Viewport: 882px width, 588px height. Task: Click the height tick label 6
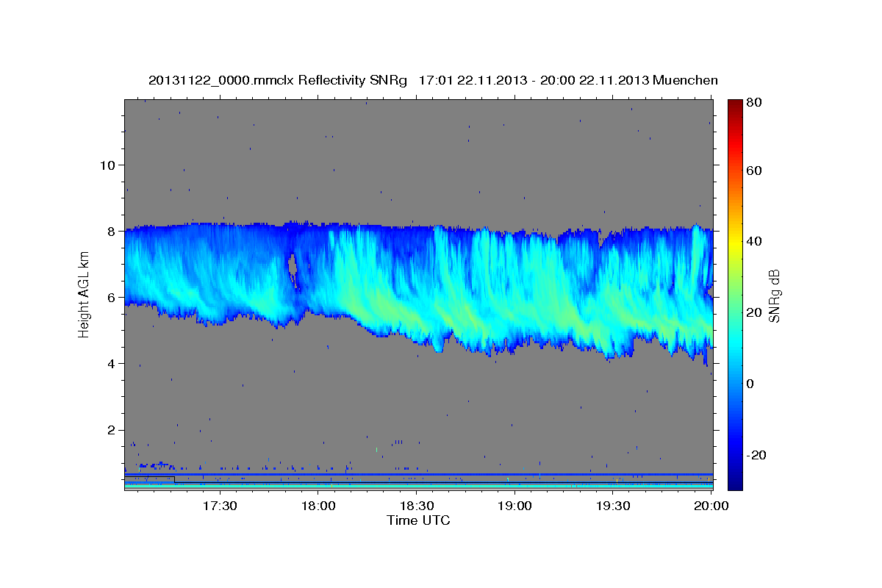point(112,297)
